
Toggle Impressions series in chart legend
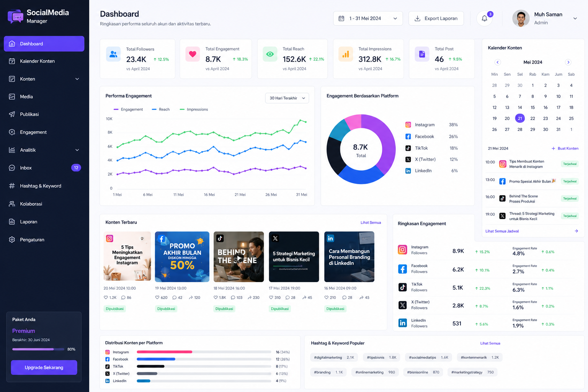194,109
